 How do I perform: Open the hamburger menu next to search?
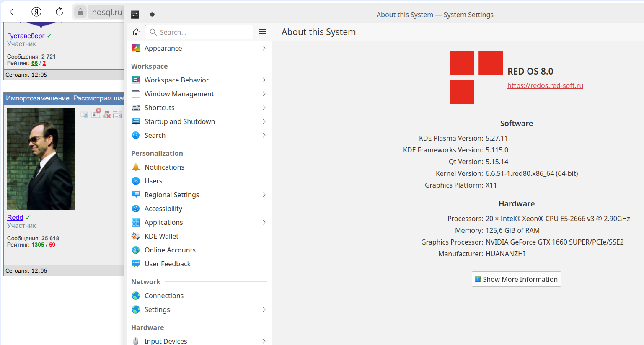[x=262, y=32]
